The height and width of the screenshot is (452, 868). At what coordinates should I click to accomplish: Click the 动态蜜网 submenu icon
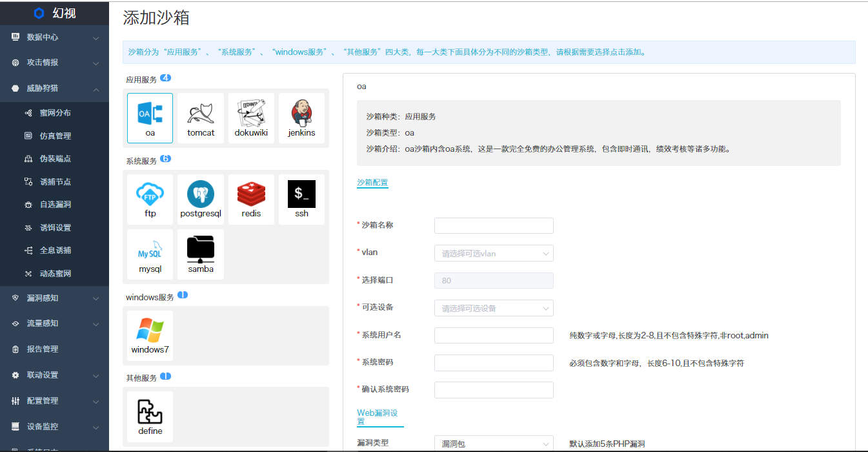[28, 274]
